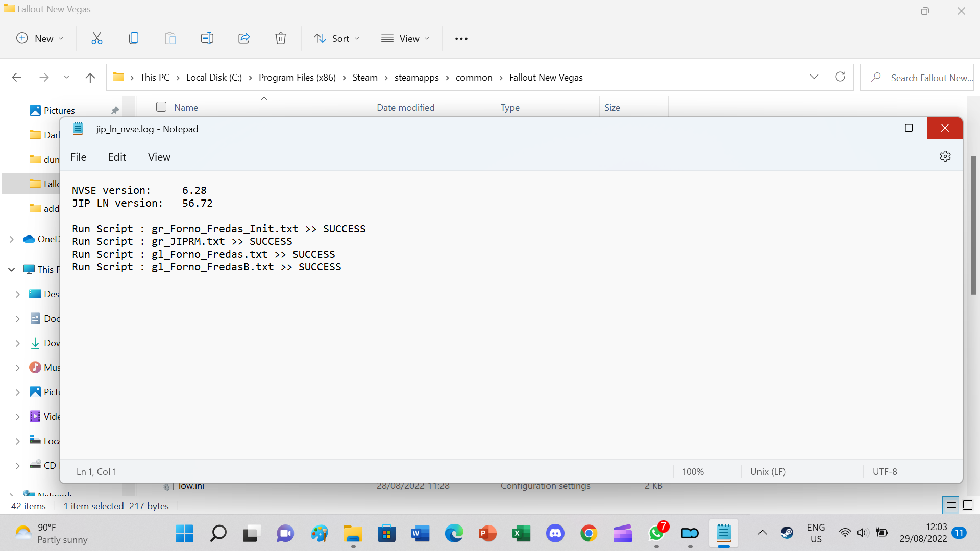Switch to large thumbnails view in Explorer
The height and width of the screenshot is (551, 980).
[967, 506]
